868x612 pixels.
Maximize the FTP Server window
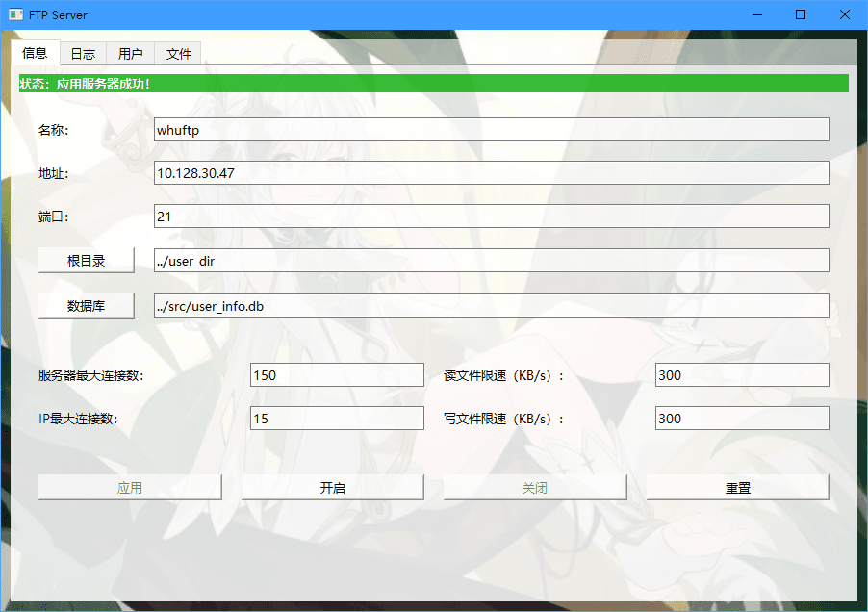point(801,14)
